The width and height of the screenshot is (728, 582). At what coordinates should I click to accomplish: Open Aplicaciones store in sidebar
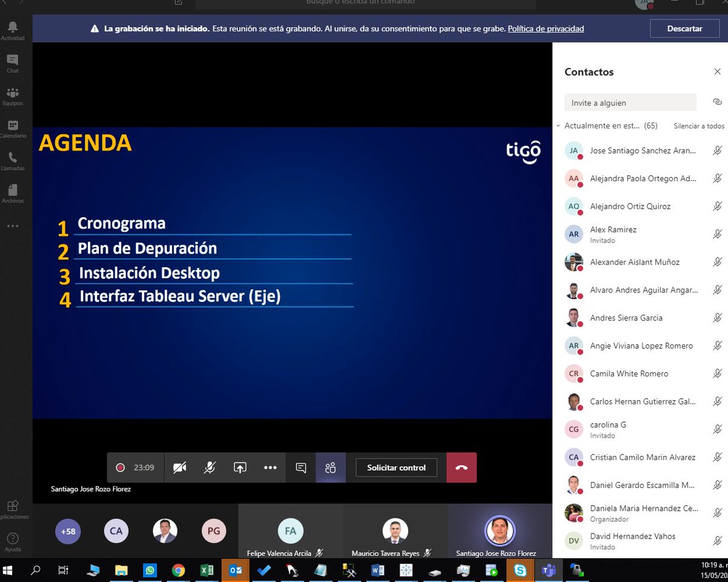click(x=13, y=509)
